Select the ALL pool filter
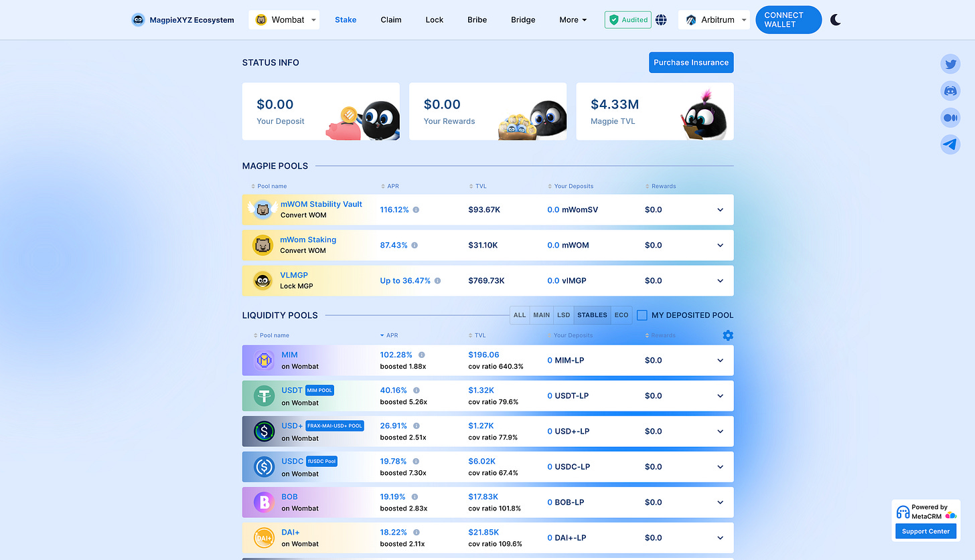Screen dimensions: 975x560 pos(520,315)
